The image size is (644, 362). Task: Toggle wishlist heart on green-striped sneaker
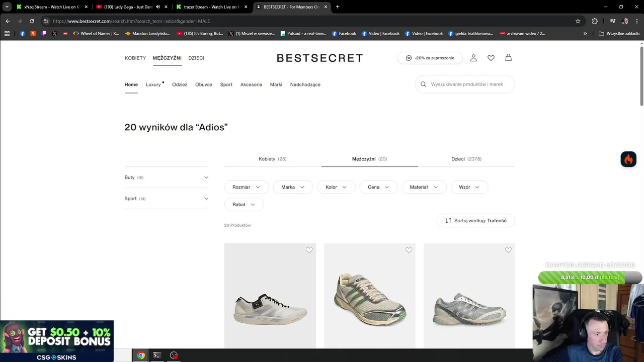409,250
